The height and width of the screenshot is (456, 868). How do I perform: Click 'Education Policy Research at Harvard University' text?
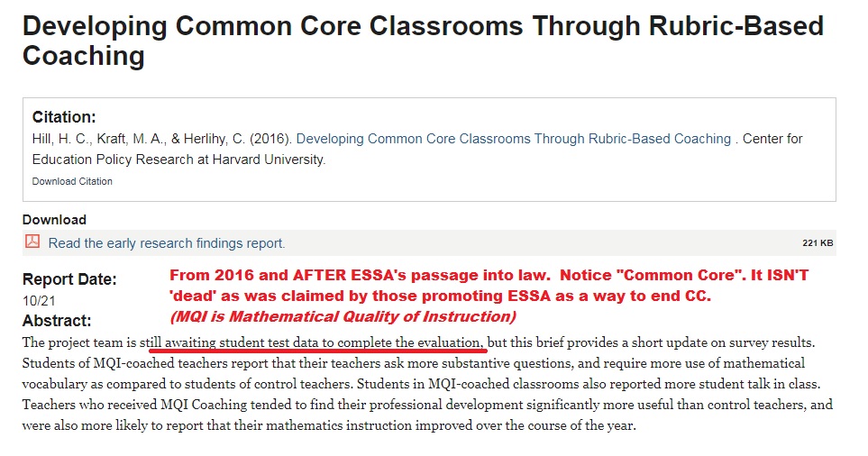coord(178,160)
